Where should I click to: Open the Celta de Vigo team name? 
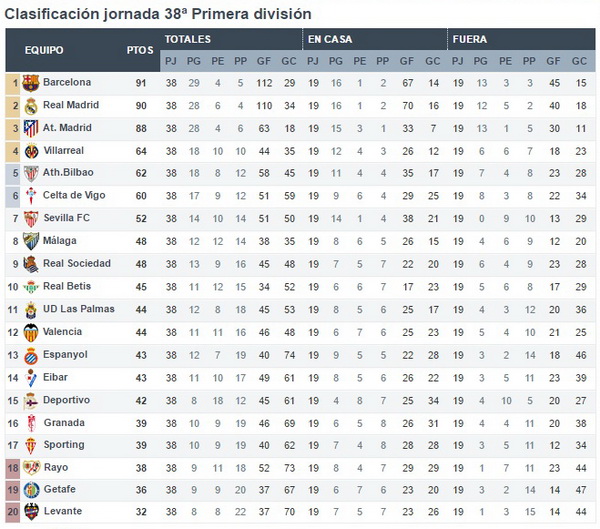pyautogui.click(x=74, y=195)
